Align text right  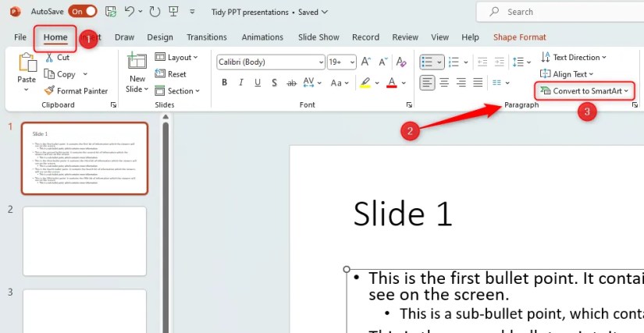(461, 83)
